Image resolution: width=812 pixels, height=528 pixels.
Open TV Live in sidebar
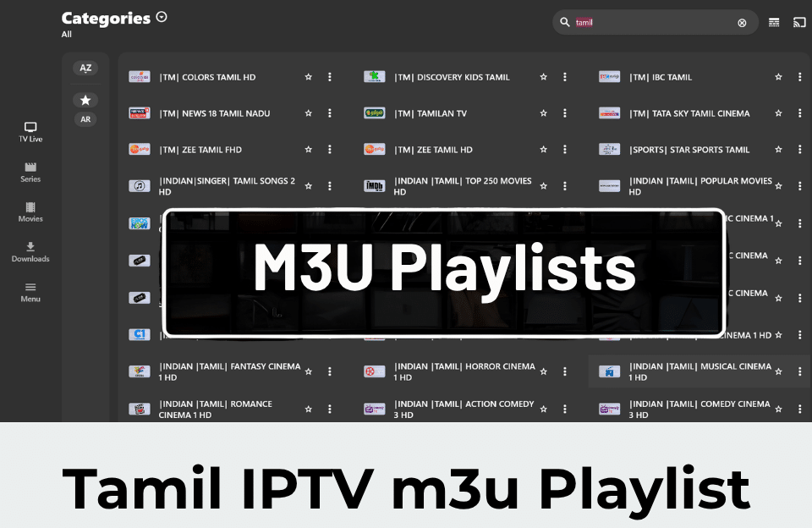pyautogui.click(x=30, y=132)
